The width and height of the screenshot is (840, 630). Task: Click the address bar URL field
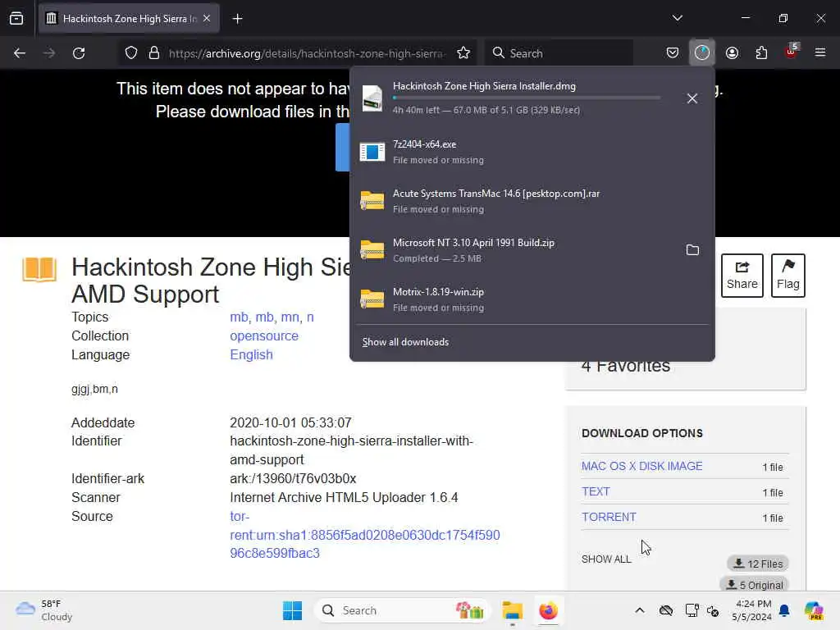[307, 53]
